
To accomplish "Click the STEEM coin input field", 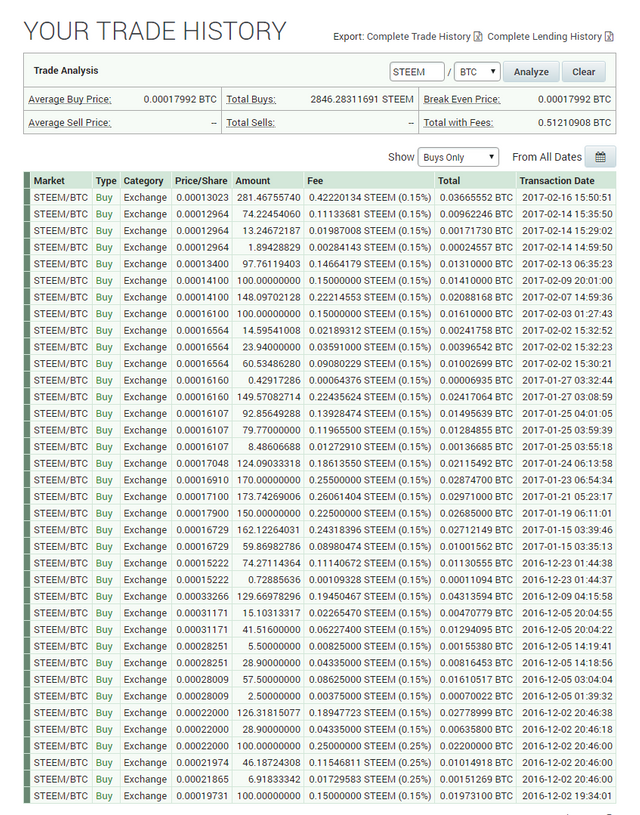I will tap(417, 72).
